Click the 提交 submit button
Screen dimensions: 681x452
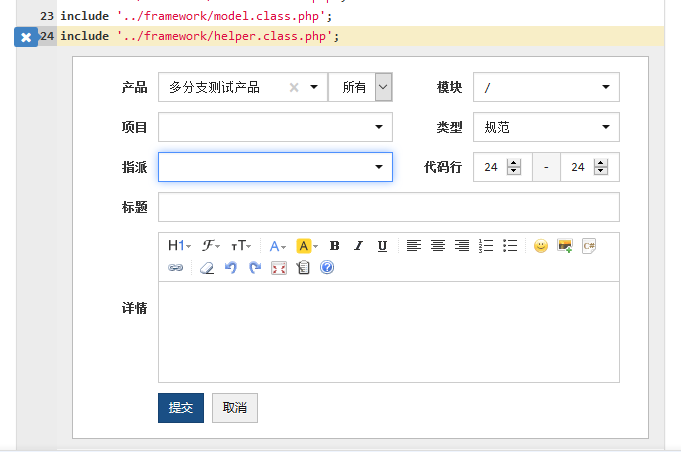click(181, 408)
